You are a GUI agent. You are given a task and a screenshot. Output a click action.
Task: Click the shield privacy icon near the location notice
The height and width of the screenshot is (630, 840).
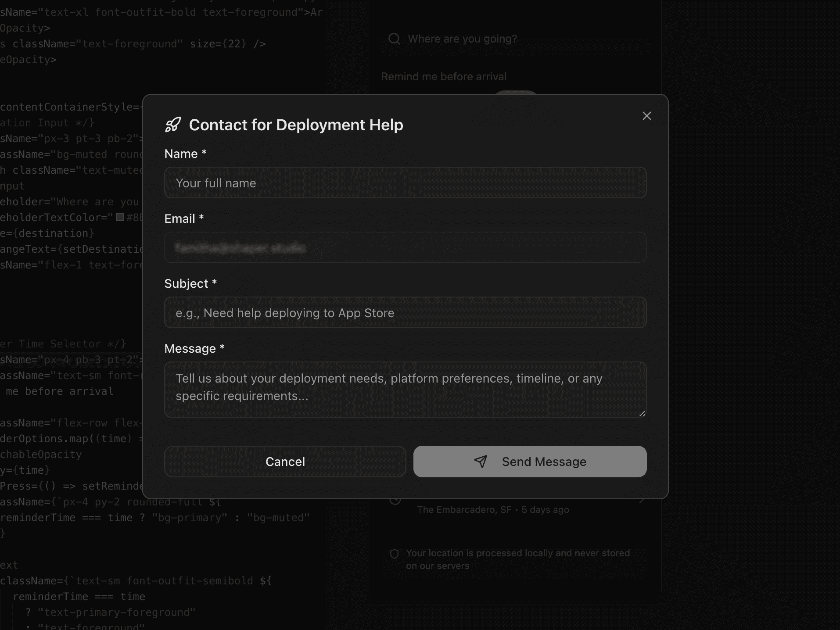395,554
